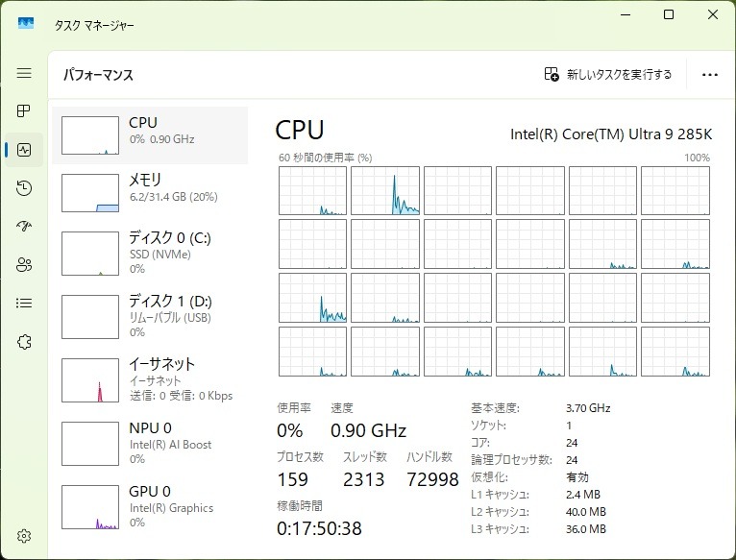Click the NPU 0 mini graph thumbnail
The image size is (736, 560).
pos(90,444)
